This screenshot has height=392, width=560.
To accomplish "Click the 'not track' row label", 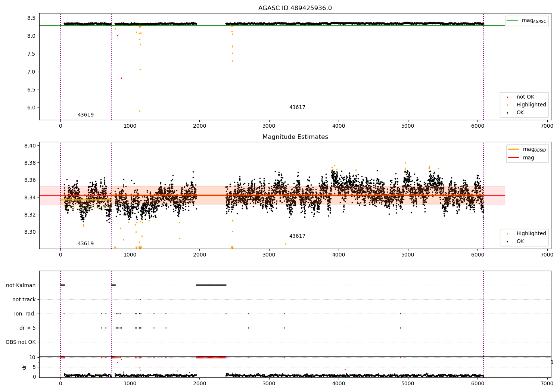I will pos(24,299).
